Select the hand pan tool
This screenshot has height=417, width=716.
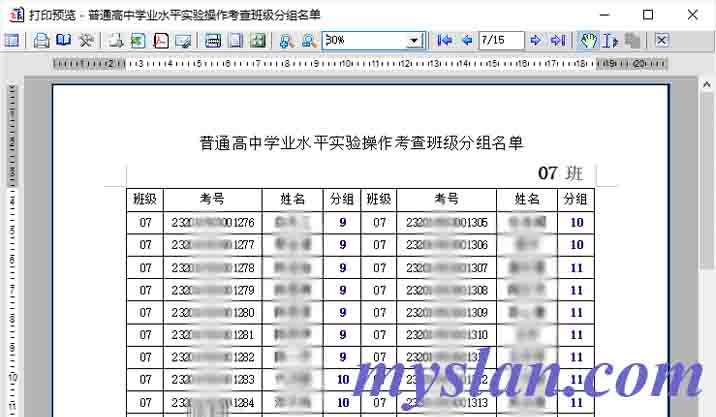click(588, 40)
